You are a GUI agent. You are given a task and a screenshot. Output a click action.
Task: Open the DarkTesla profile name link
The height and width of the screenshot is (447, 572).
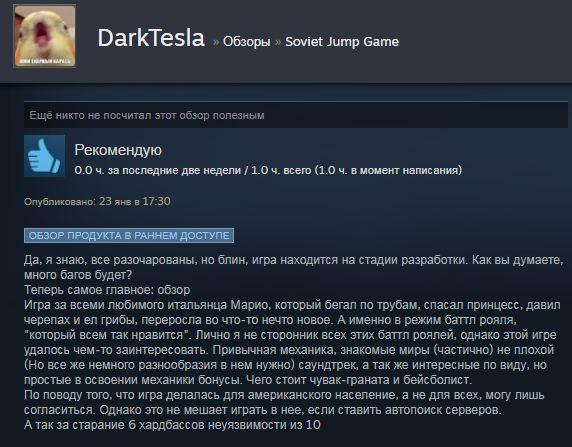(x=151, y=38)
